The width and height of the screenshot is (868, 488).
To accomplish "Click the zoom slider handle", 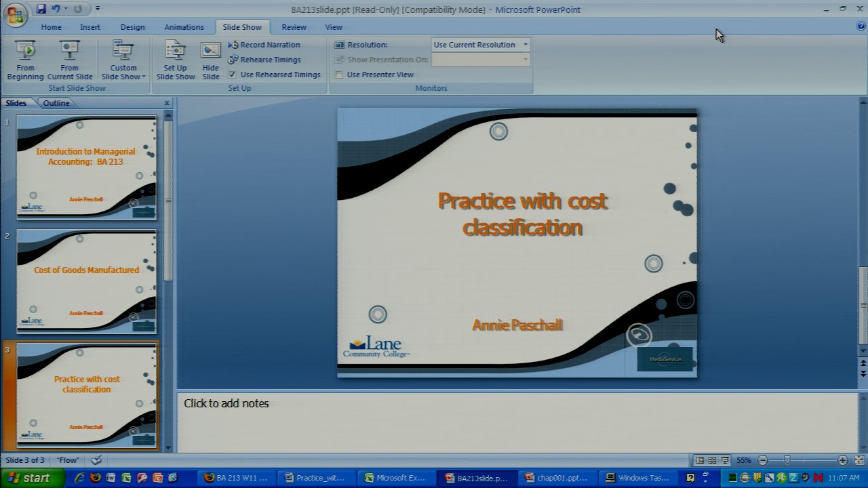I will 787,460.
